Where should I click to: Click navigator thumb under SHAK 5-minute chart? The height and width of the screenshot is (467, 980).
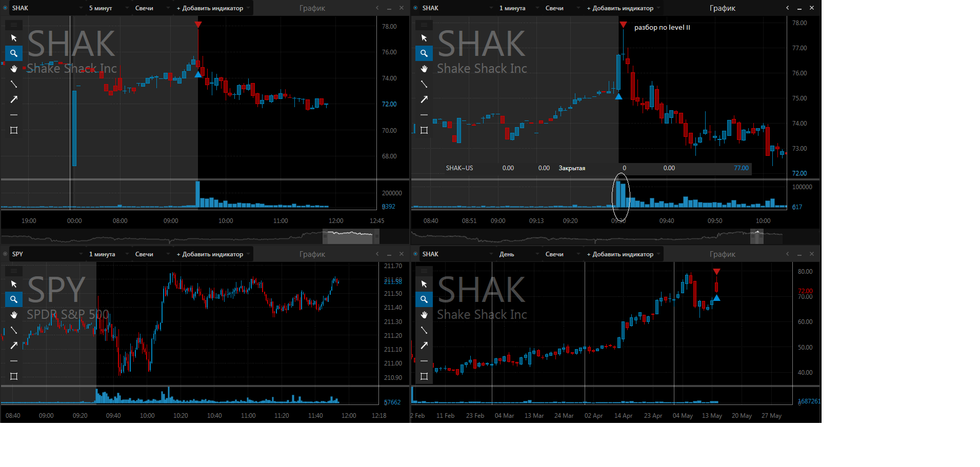coord(351,236)
